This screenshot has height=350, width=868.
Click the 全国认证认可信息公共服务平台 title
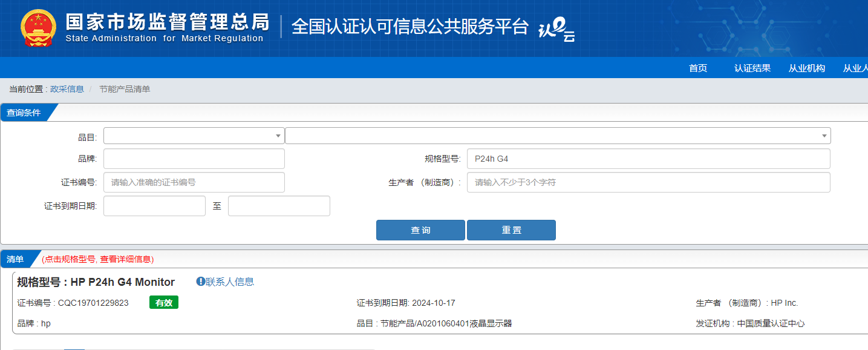(410, 27)
